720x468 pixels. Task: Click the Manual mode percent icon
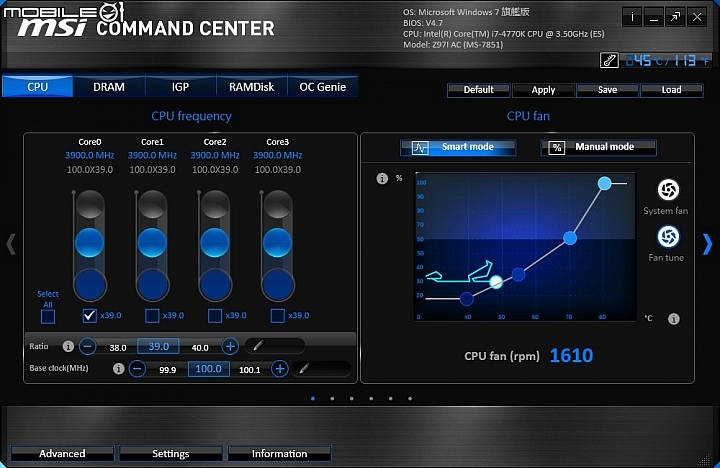click(557, 148)
